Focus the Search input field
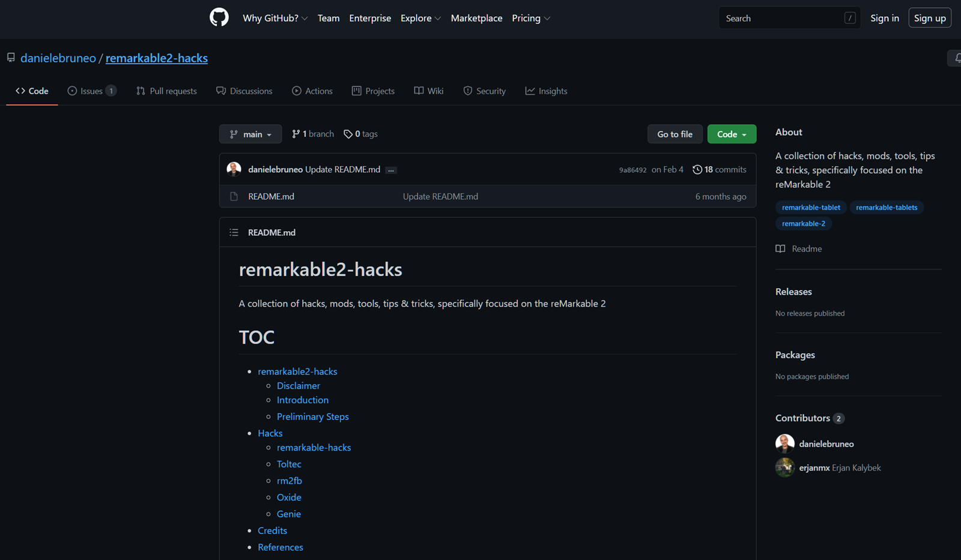The image size is (961, 560). [789, 18]
